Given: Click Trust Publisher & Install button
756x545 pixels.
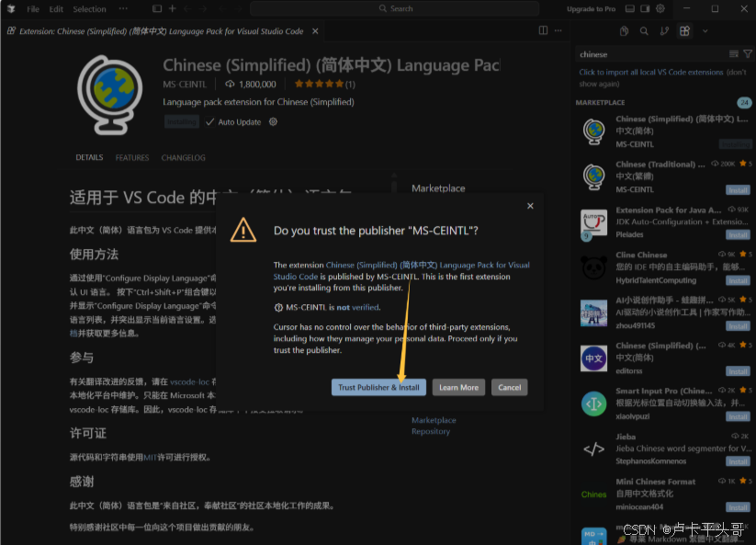Looking at the screenshot, I should [x=378, y=387].
